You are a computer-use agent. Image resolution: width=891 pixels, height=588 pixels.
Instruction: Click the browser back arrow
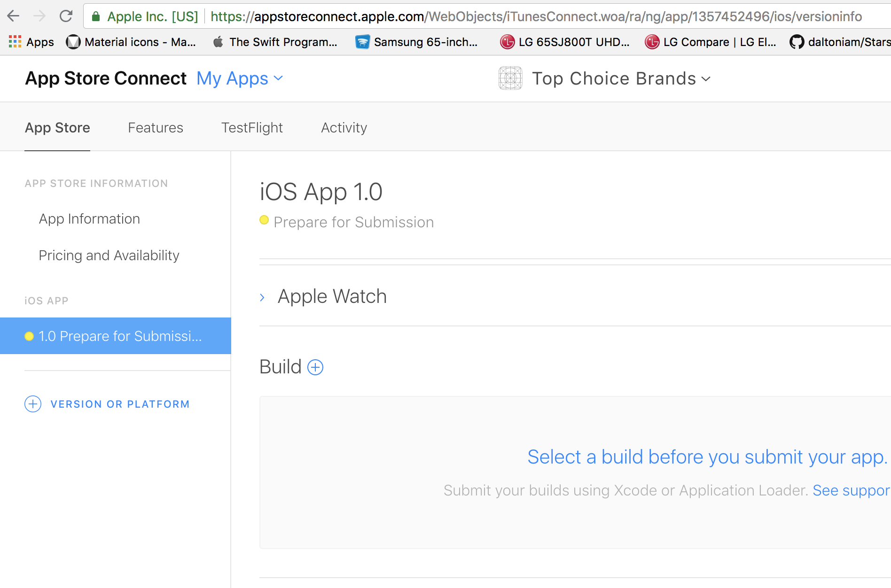(13, 16)
